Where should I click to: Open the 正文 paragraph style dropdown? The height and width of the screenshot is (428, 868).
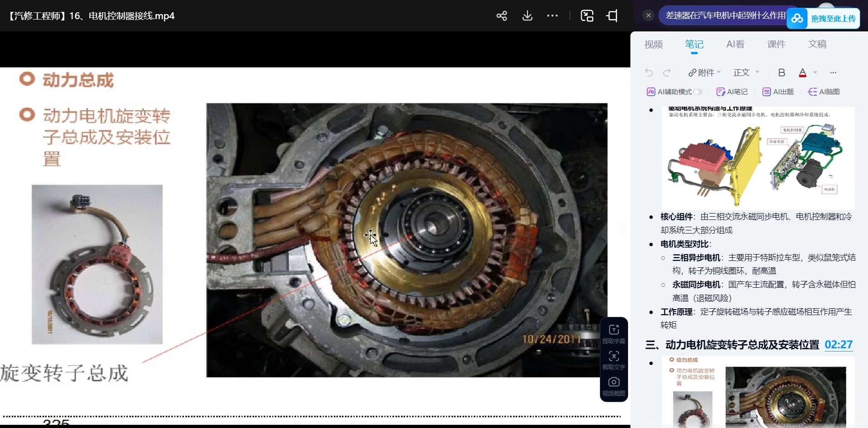[x=746, y=72]
